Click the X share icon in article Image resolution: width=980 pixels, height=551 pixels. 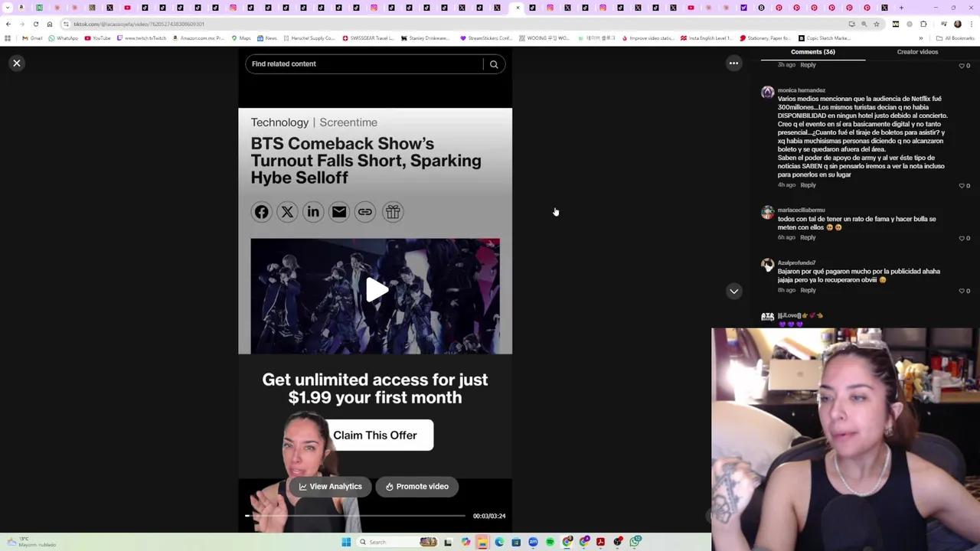point(287,212)
